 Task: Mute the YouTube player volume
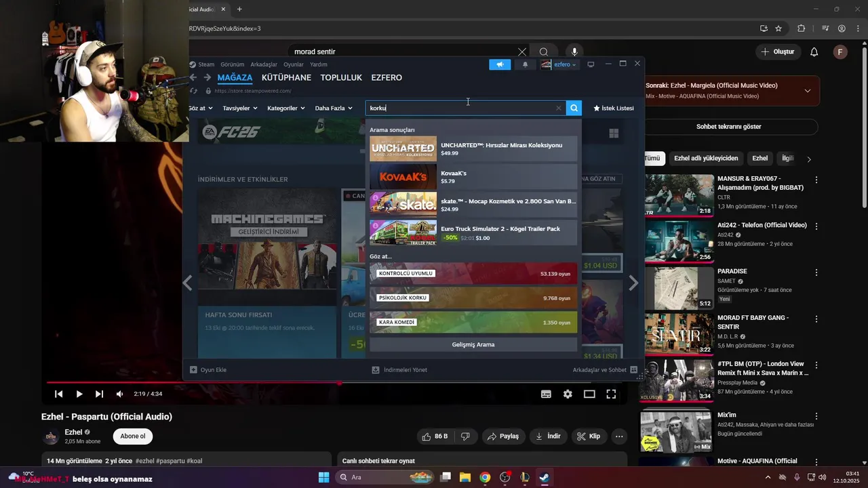[x=120, y=394]
